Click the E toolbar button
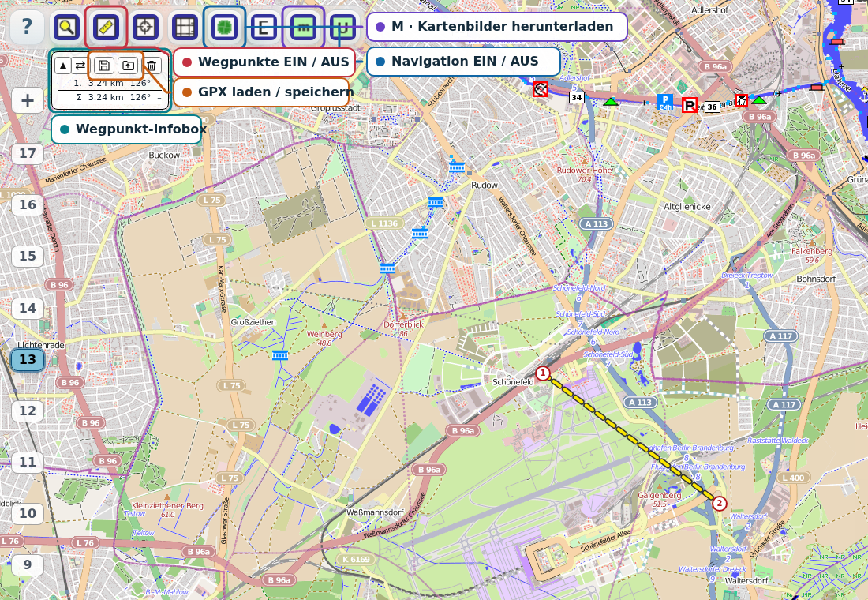868x600 pixels. tap(264, 27)
